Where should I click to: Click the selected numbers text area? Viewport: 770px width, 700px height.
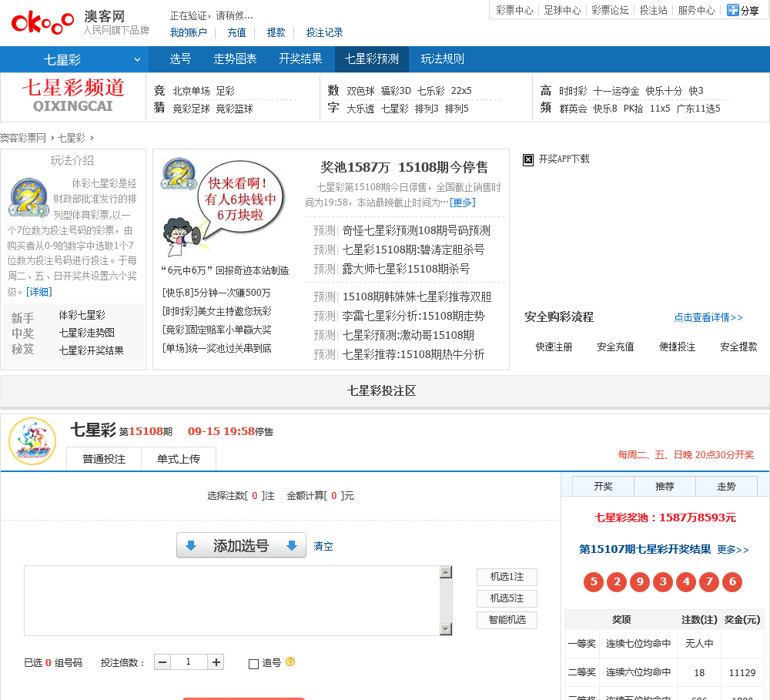coord(233,601)
